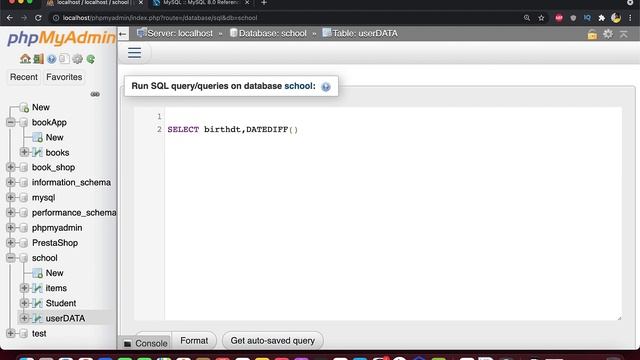
Task: Click the log out icon beside Home
Action: click(x=39, y=59)
